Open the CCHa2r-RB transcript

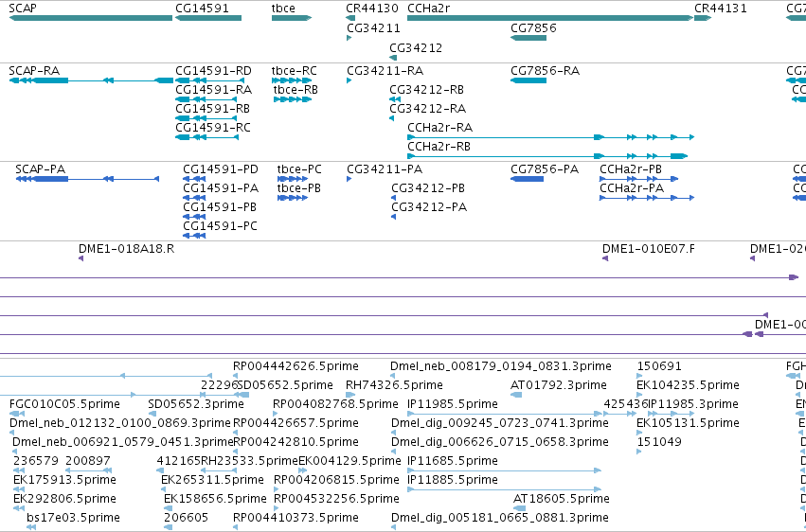click(x=547, y=156)
